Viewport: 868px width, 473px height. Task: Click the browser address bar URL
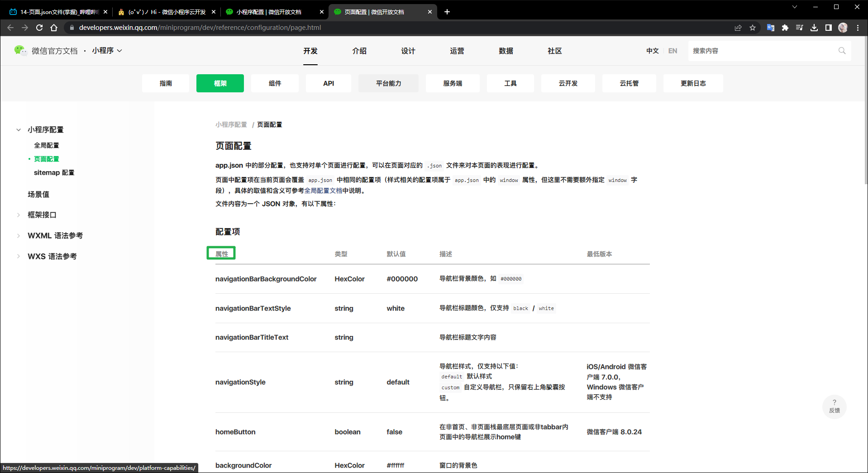click(200, 28)
